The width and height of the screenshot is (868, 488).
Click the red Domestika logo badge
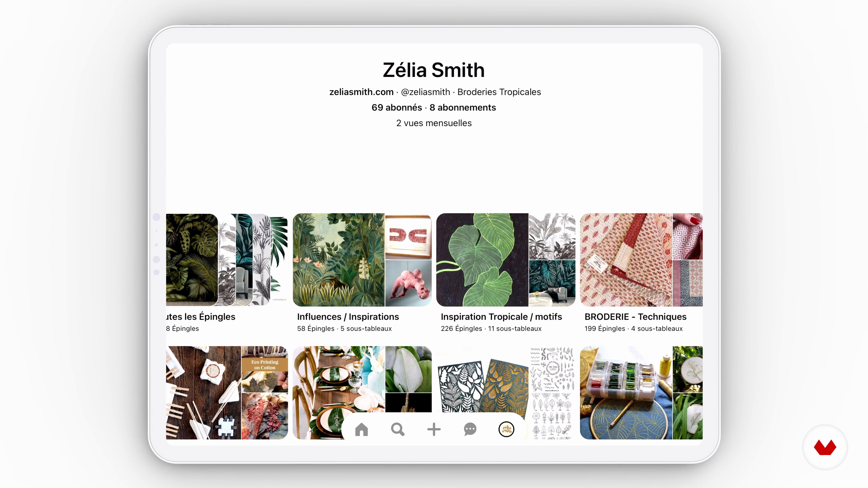pos(825,447)
